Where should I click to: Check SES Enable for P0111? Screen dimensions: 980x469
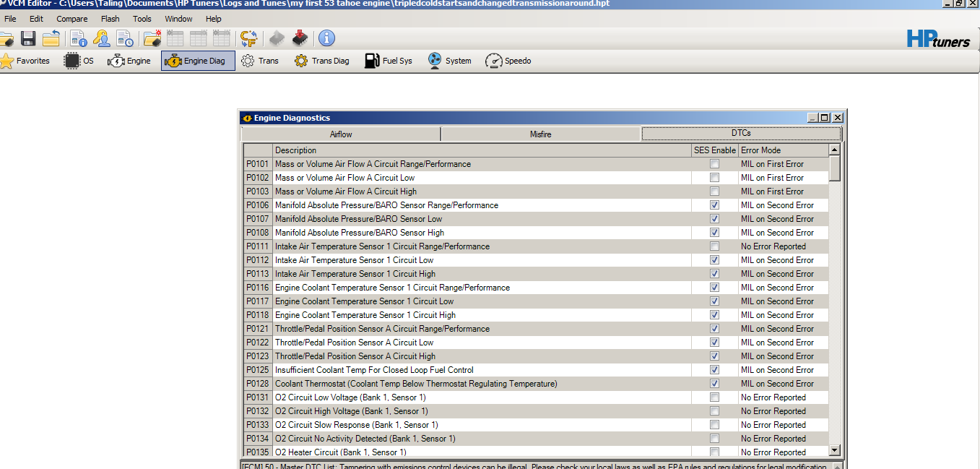(x=714, y=246)
